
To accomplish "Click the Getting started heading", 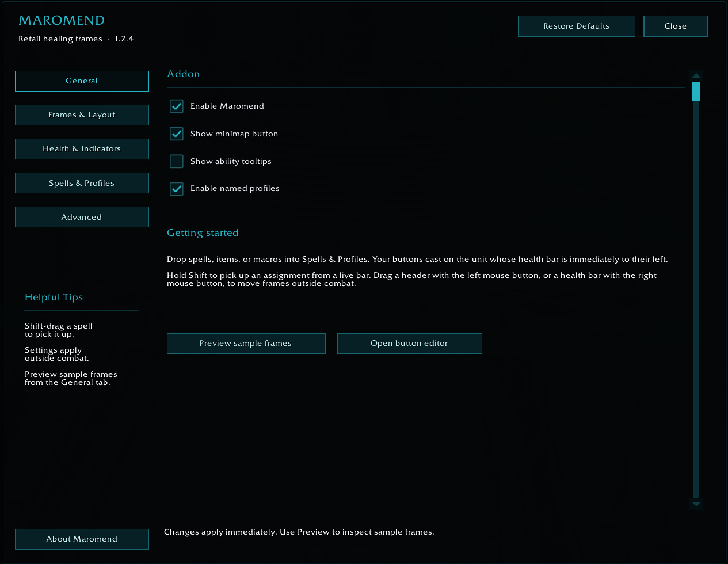I will [203, 233].
